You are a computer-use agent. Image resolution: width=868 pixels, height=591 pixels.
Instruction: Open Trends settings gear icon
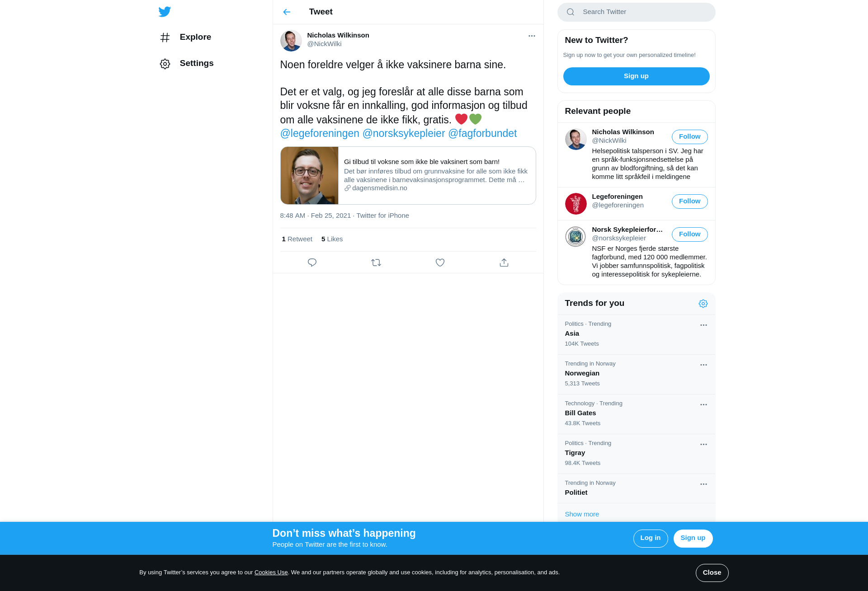click(x=703, y=304)
